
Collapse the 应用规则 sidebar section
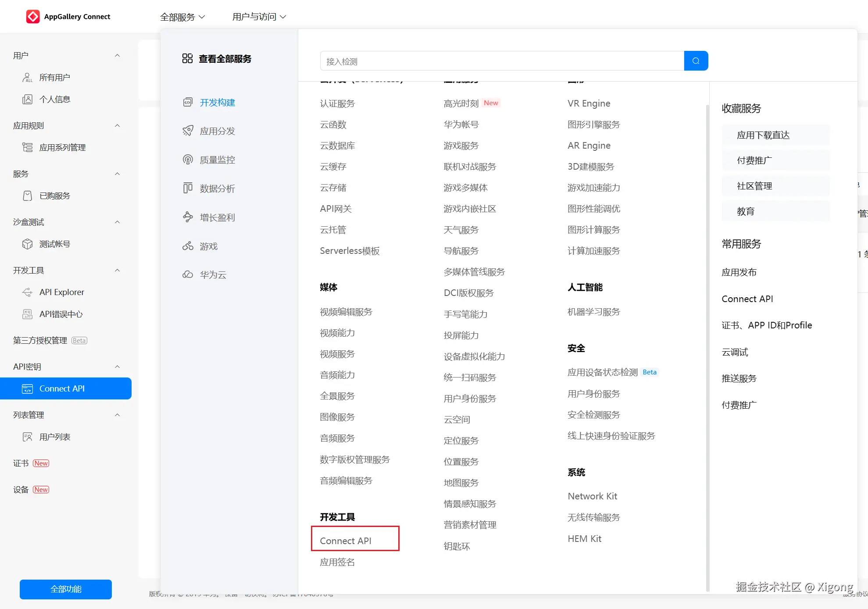click(117, 125)
